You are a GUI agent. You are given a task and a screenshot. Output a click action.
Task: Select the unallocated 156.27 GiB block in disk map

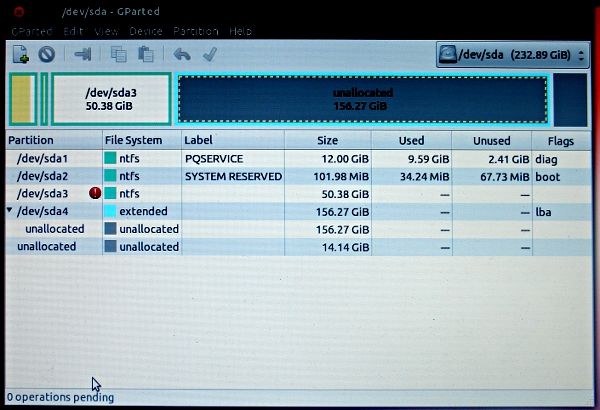[x=363, y=99]
